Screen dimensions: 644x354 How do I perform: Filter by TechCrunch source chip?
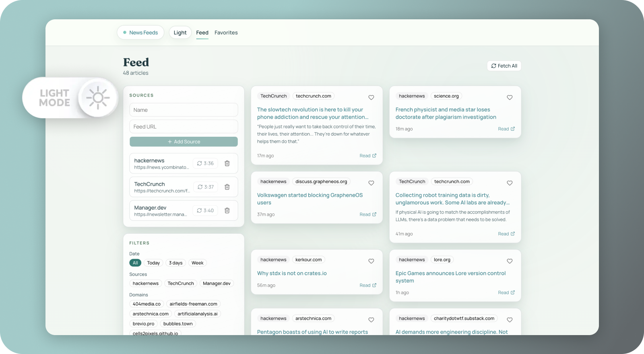pos(181,283)
